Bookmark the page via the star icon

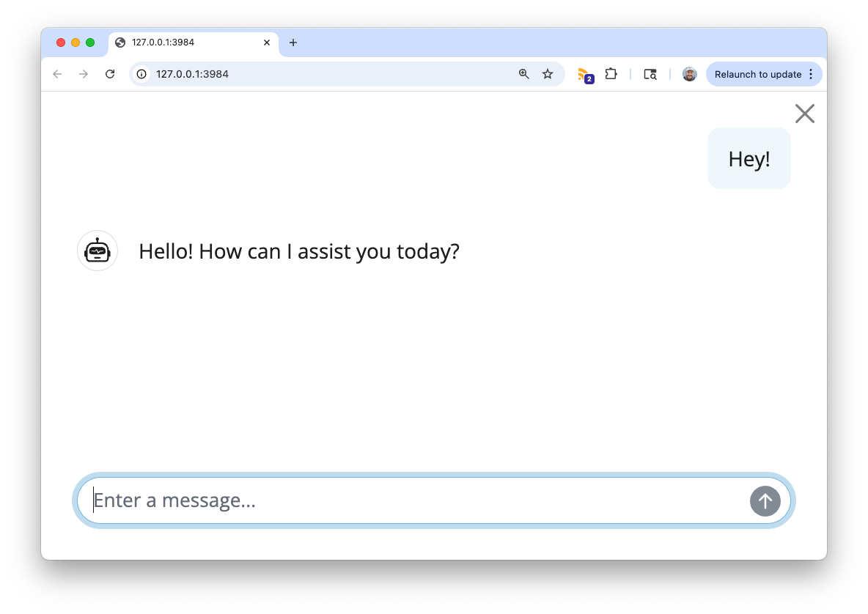[x=548, y=74]
